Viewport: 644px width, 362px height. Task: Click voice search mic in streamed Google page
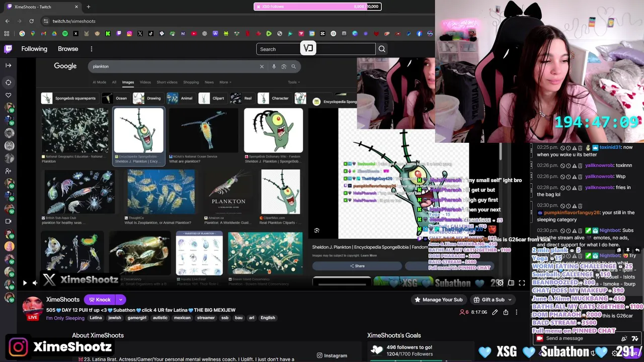pos(274,66)
